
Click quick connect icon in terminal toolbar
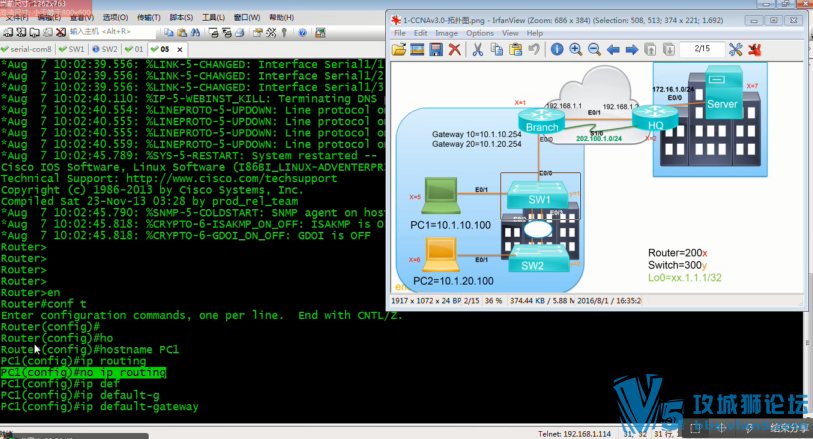(21, 33)
